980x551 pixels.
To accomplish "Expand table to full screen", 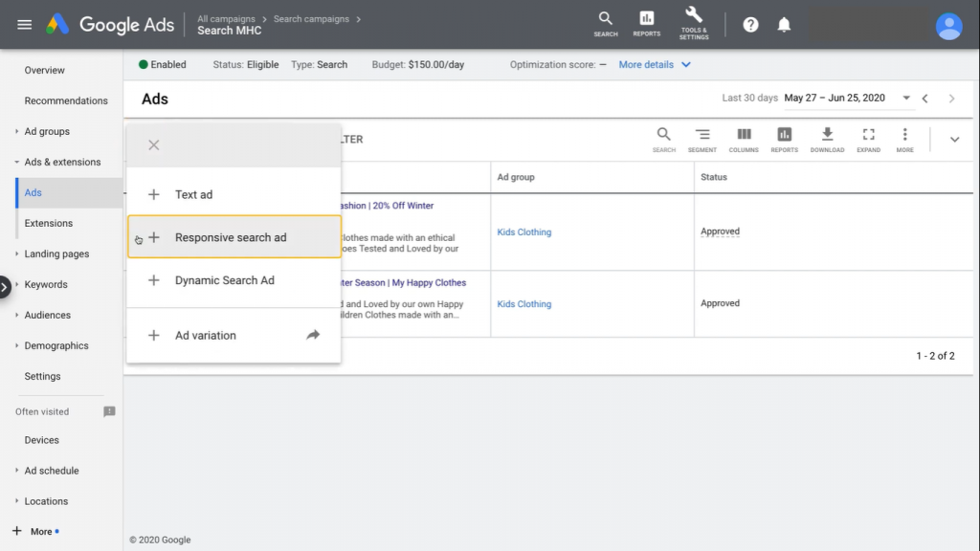I will click(x=868, y=140).
